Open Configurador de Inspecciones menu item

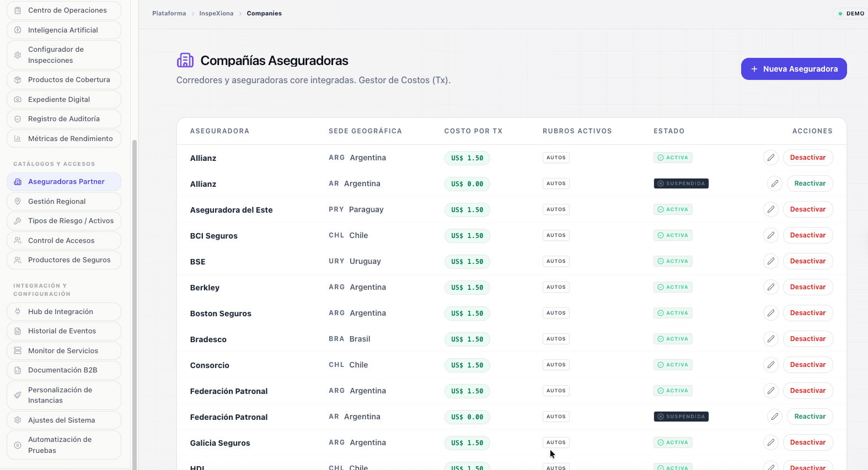tap(64, 55)
